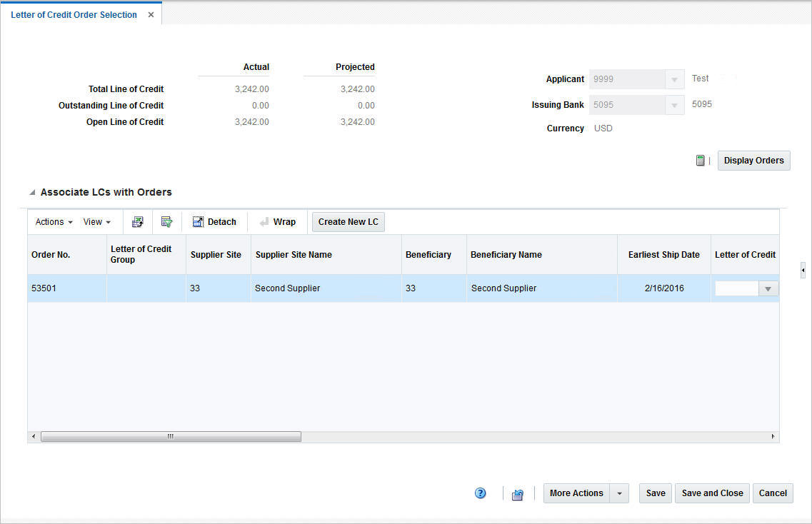
Task: Click the Notes icon near More Actions
Action: [517, 493]
